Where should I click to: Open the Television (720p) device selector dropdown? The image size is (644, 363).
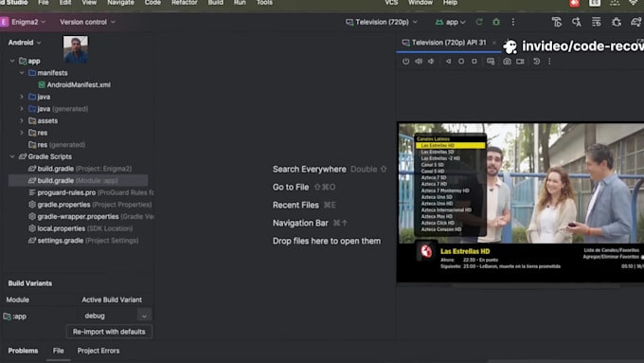point(382,22)
